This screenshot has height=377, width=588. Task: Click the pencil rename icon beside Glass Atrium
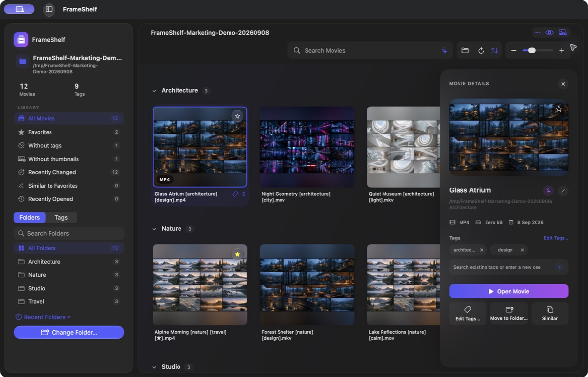563,191
